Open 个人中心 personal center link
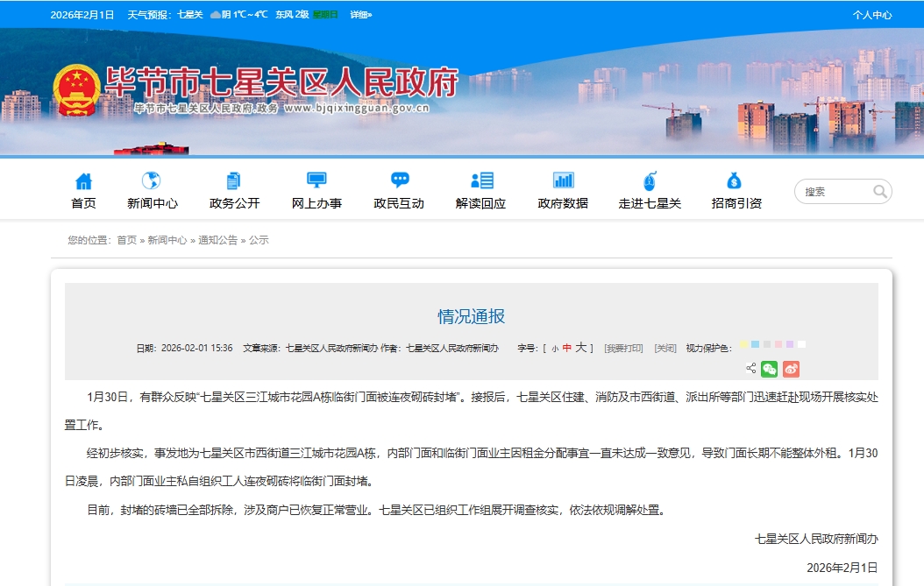 (x=872, y=15)
